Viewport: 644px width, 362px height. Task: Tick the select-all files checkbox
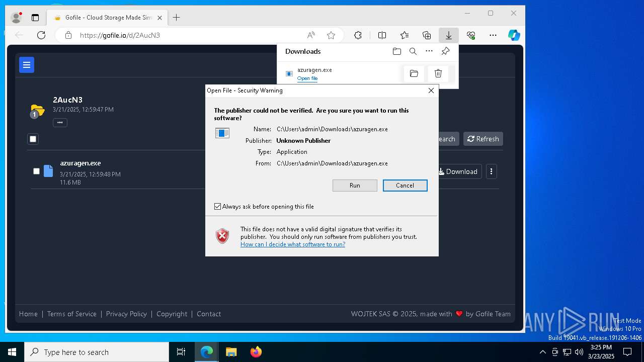33,139
